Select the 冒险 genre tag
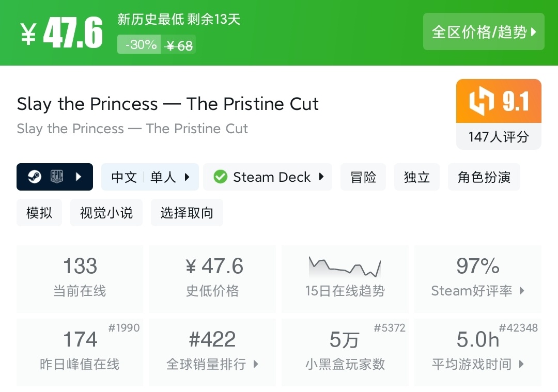 [x=363, y=177]
